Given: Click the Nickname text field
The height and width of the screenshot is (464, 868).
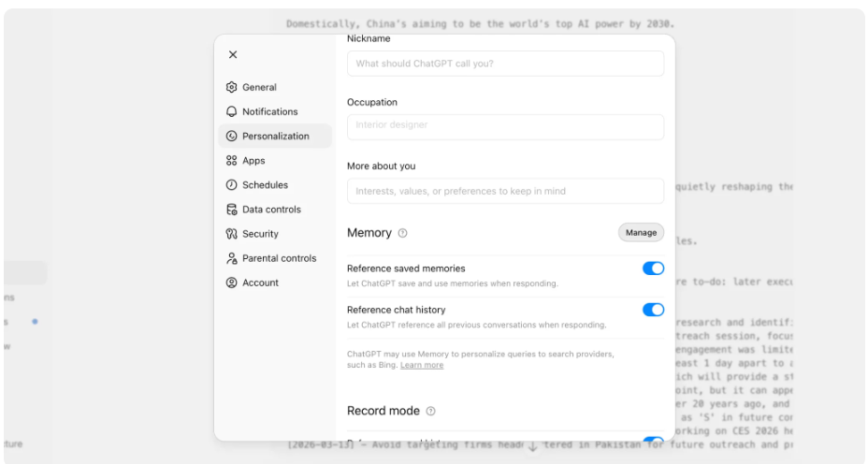Looking at the screenshot, I should click(x=505, y=64).
